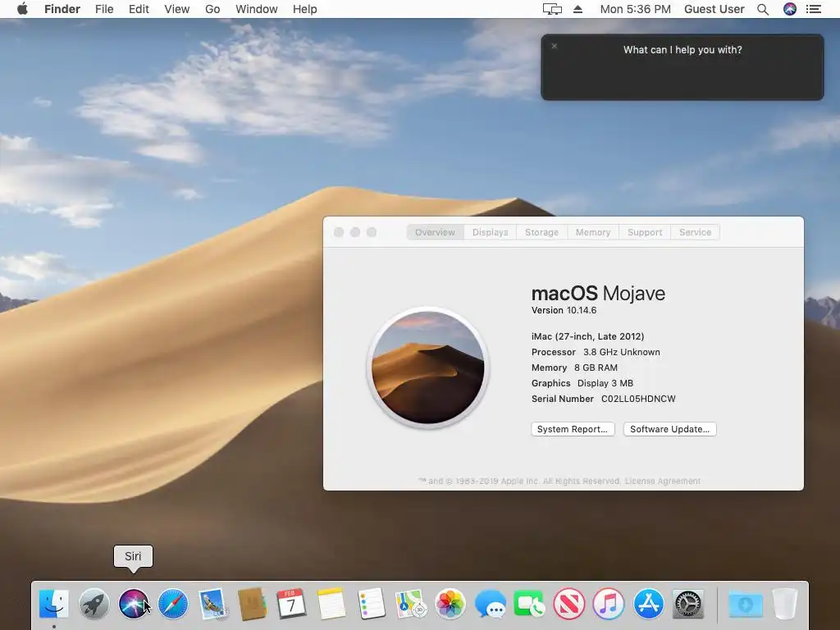The width and height of the screenshot is (840, 630).
Task: Switch to the Storage tab
Action: click(x=541, y=232)
